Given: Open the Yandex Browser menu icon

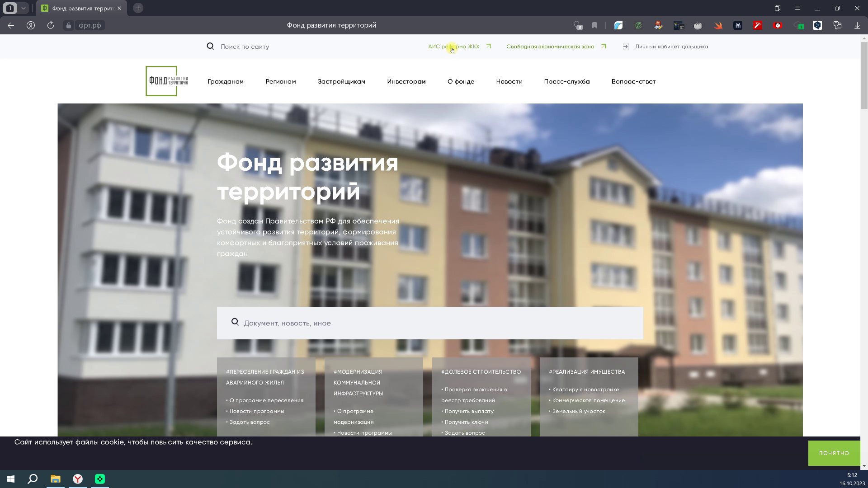Looking at the screenshot, I should pos(797,8).
